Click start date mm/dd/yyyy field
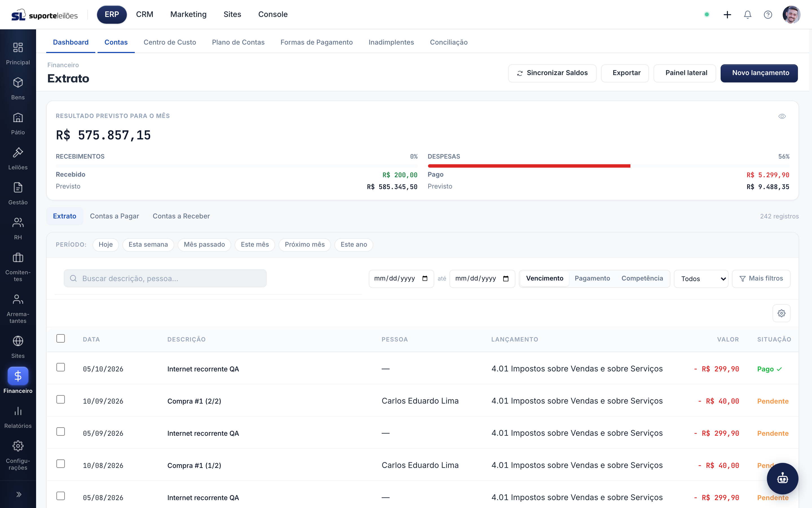This screenshot has height=508, width=812. coord(401,279)
